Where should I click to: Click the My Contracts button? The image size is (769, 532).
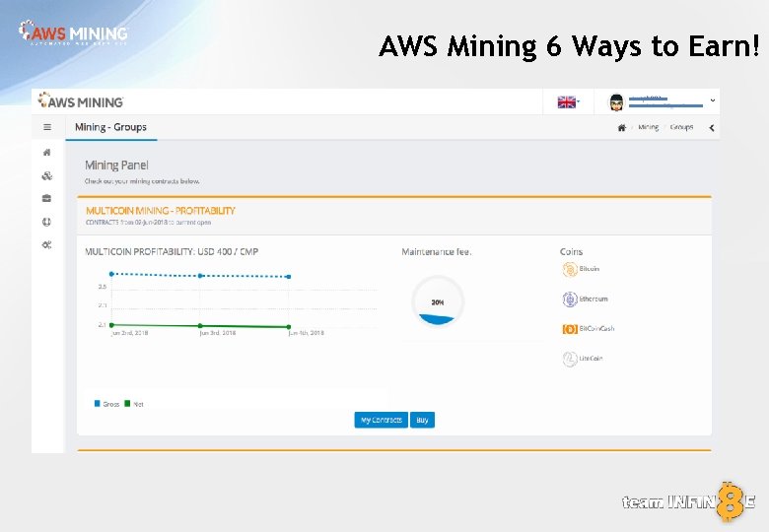(x=382, y=420)
